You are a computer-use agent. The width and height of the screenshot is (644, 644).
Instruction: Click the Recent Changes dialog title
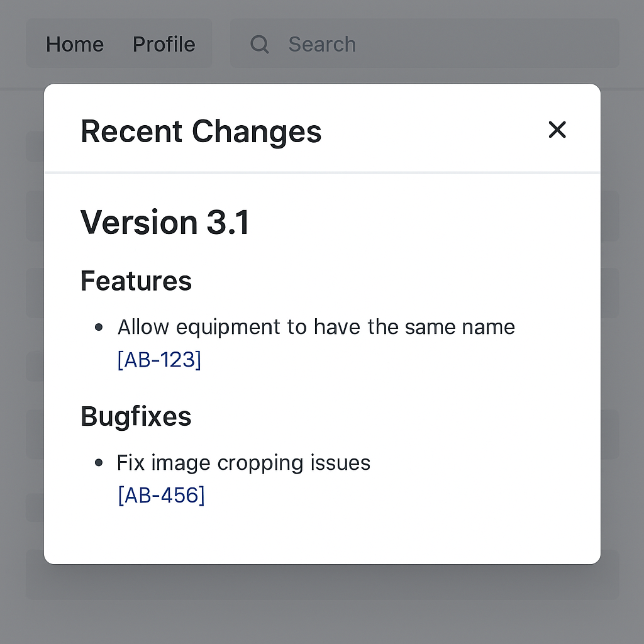click(201, 131)
